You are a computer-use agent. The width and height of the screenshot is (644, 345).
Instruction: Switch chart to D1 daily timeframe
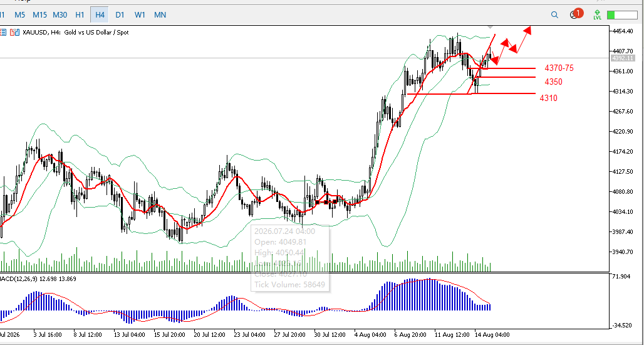(120, 15)
